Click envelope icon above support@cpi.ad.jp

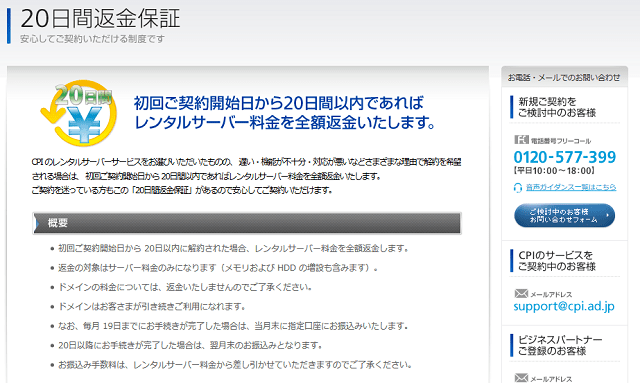pos(521,293)
